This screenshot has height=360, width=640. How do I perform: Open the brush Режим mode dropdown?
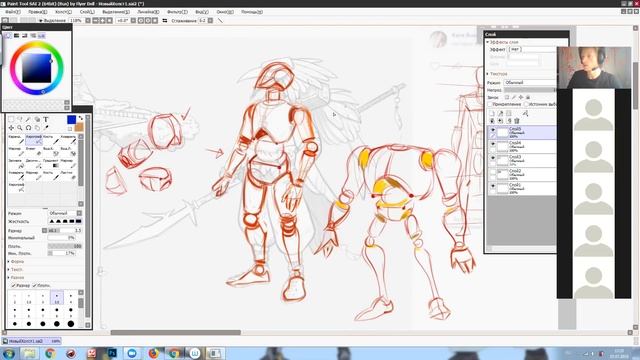pyautogui.click(x=65, y=213)
